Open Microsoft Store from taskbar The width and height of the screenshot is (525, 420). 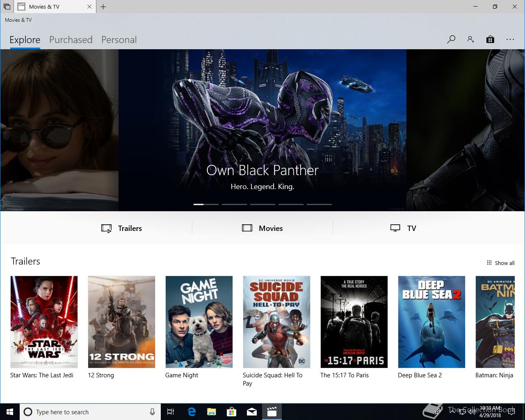(x=231, y=412)
